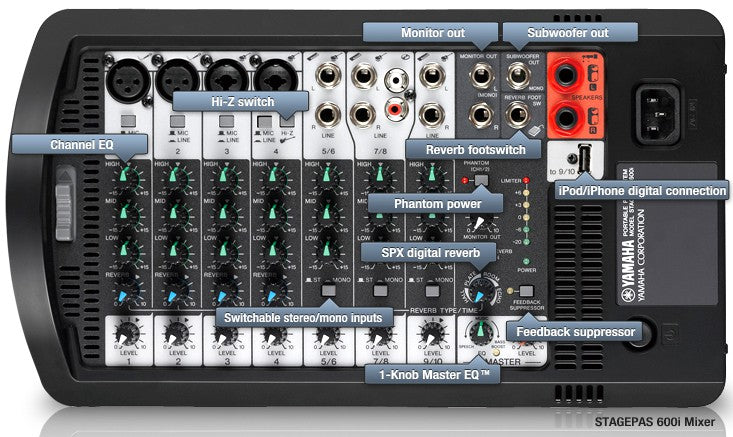Click the green Power LED
733x437 pixels.
(526, 262)
